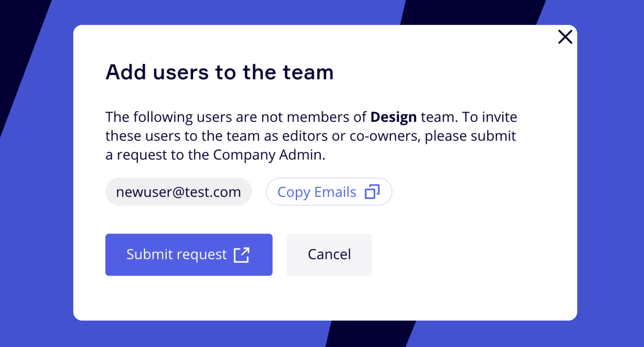644x347 pixels.
Task: Click the external-link icon on Submit request
Action: click(x=241, y=255)
